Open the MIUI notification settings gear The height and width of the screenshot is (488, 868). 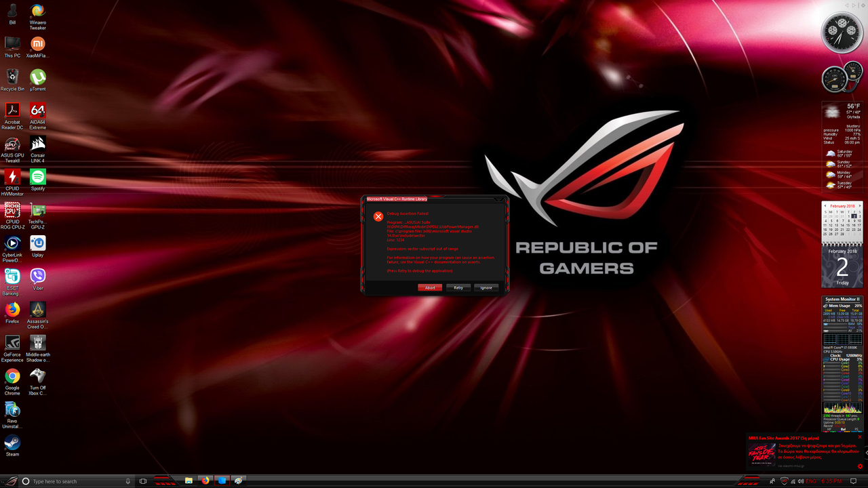pyautogui.click(x=860, y=466)
